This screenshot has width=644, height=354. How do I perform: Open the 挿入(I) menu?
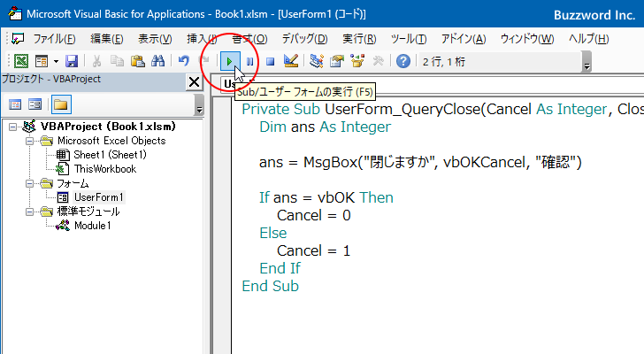202,39
